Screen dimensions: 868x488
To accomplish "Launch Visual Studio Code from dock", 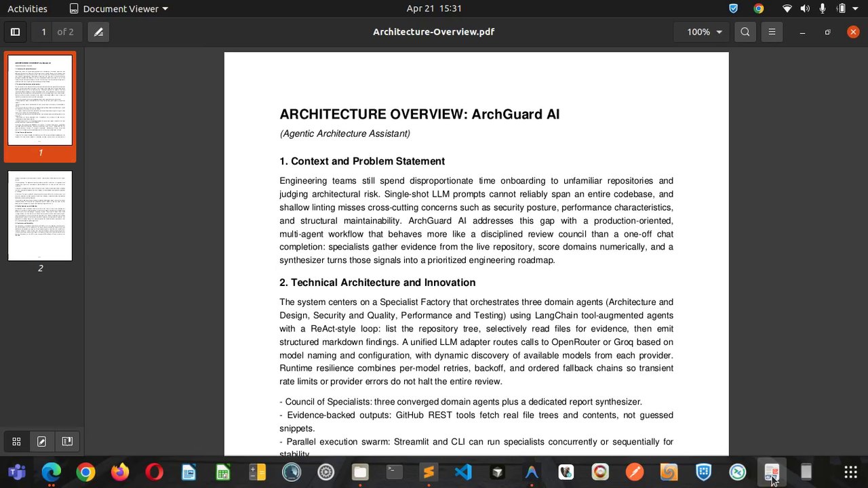I will tap(463, 472).
